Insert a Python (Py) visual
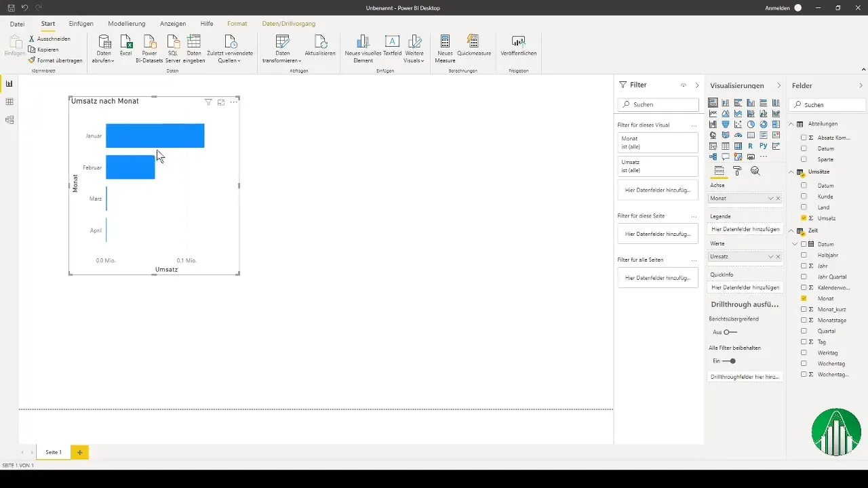This screenshot has height=488, width=868. [x=764, y=146]
